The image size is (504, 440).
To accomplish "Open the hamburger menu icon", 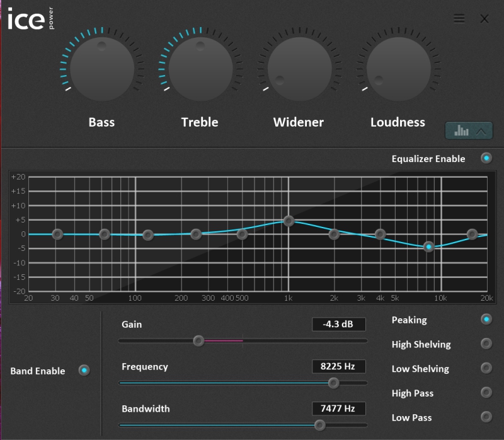I will [459, 19].
